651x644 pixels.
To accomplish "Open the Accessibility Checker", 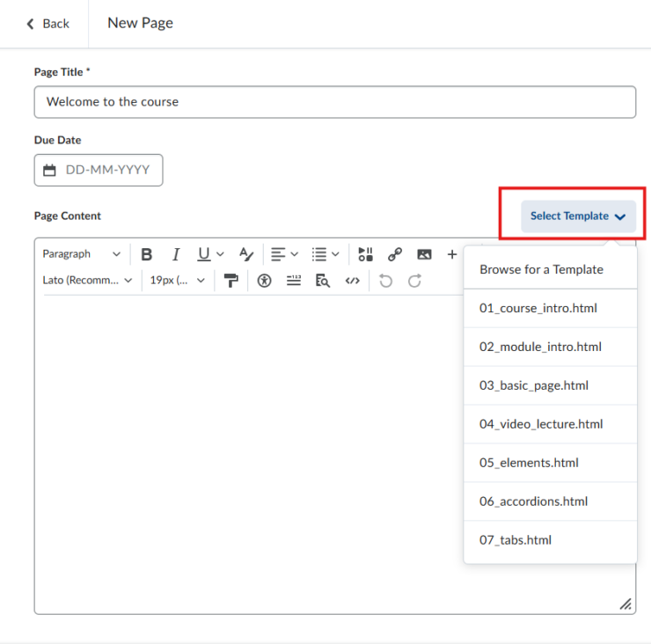I will pyautogui.click(x=265, y=281).
